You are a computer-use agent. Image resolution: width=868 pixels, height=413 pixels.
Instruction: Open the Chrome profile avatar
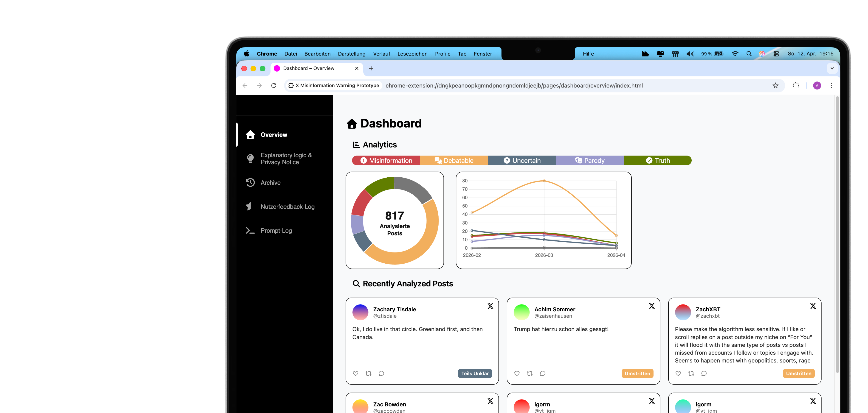point(817,86)
